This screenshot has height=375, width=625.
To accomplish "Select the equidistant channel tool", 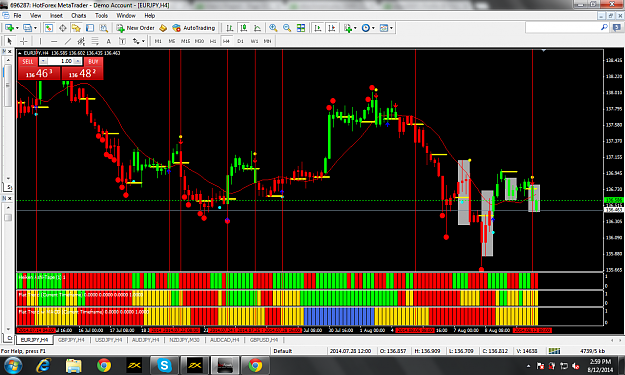I will click(x=81, y=41).
